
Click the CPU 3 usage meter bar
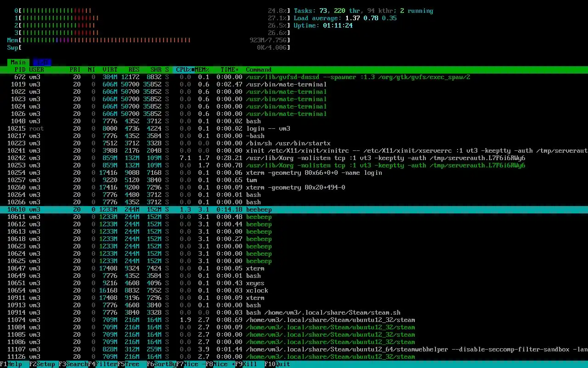153,33
